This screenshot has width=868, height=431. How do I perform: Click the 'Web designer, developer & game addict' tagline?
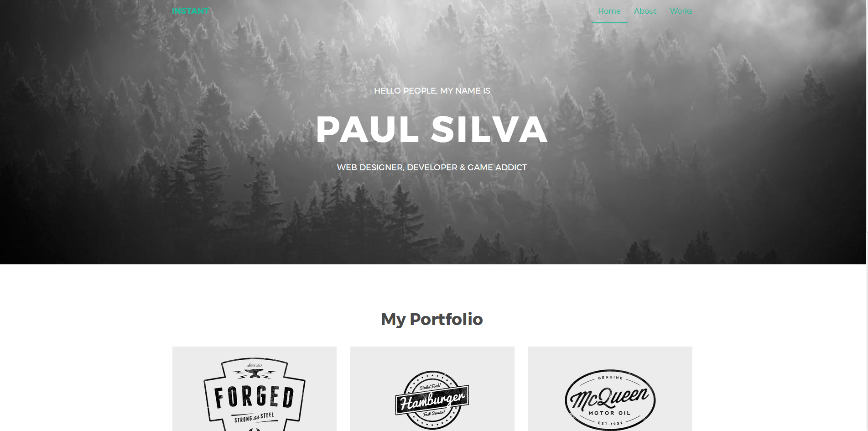click(x=432, y=168)
